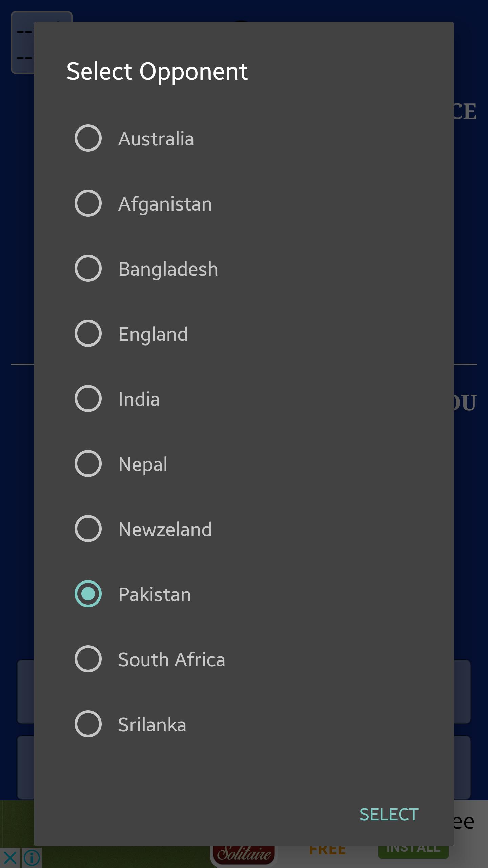
Task: Open the ad info icon
Action: (x=32, y=857)
